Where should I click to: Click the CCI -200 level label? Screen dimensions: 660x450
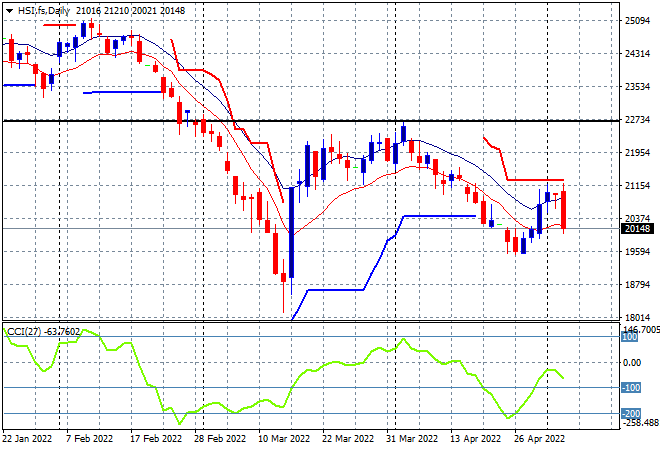[x=631, y=413]
